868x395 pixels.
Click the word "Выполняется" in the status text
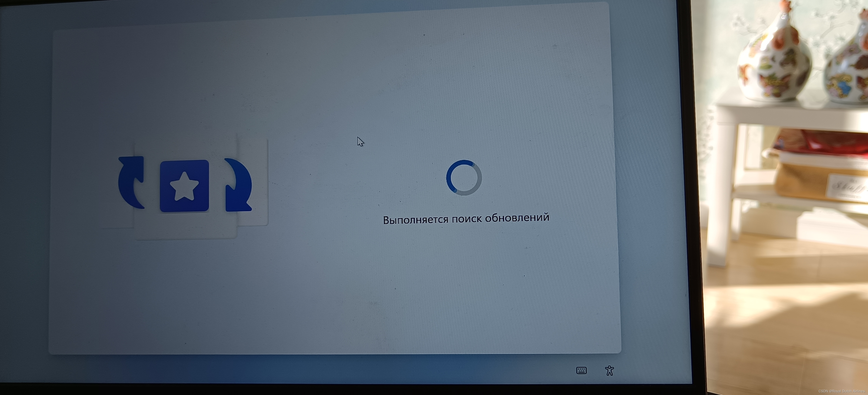[416, 220]
